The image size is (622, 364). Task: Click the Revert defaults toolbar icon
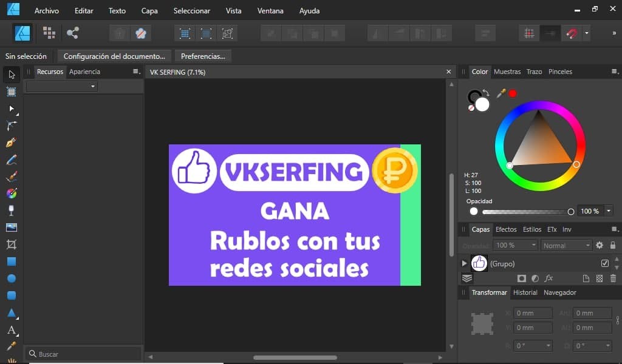(140, 33)
